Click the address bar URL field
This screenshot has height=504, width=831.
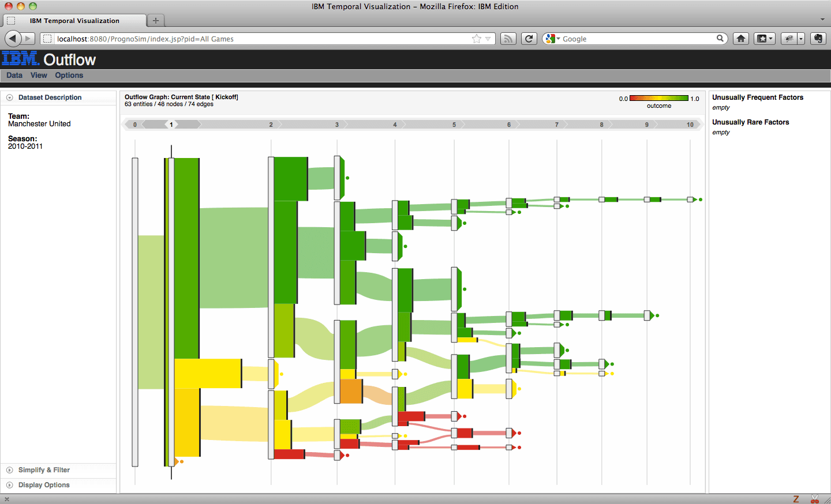click(x=260, y=39)
